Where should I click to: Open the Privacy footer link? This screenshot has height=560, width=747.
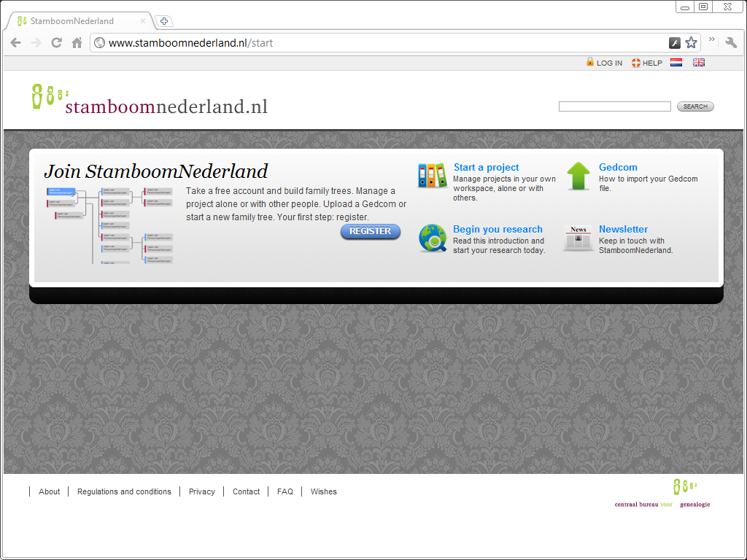click(x=201, y=491)
